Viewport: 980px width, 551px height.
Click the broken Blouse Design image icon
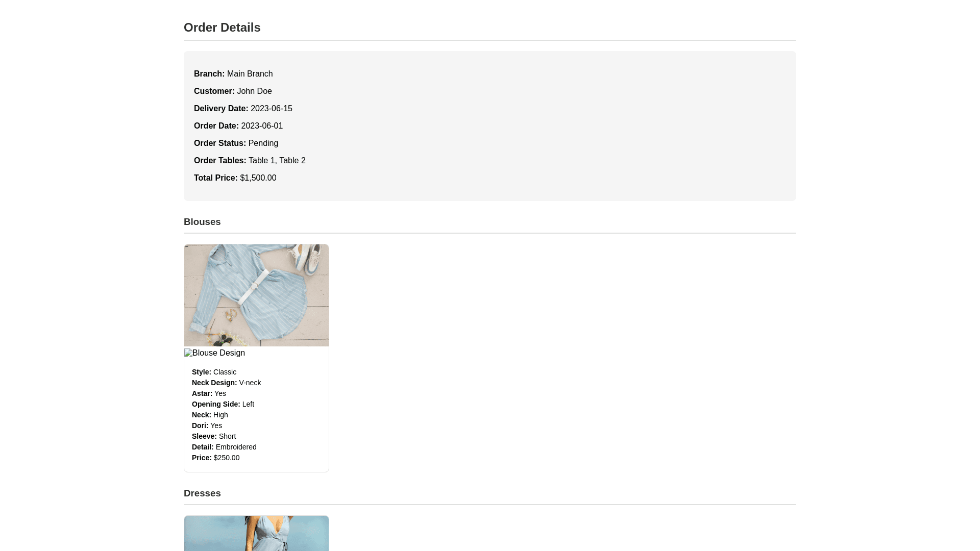(x=188, y=353)
